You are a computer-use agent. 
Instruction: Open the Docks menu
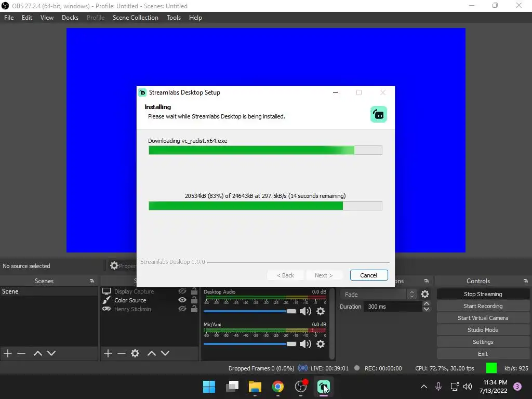pyautogui.click(x=70, y=18)
